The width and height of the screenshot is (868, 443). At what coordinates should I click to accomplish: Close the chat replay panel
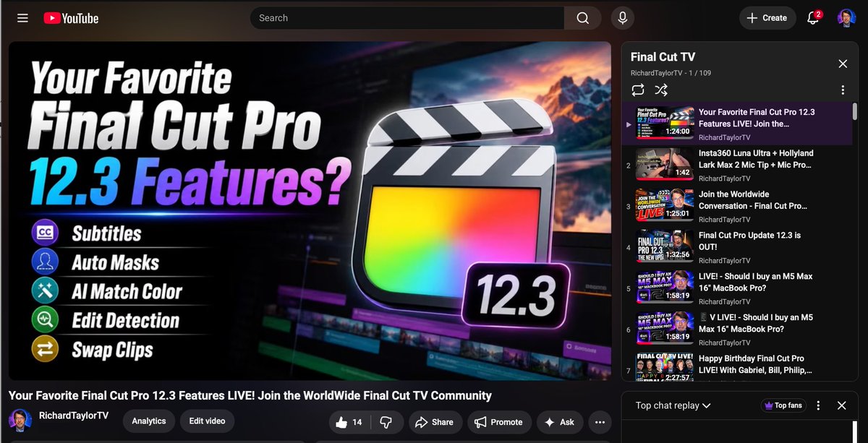(x=842, y=405)
